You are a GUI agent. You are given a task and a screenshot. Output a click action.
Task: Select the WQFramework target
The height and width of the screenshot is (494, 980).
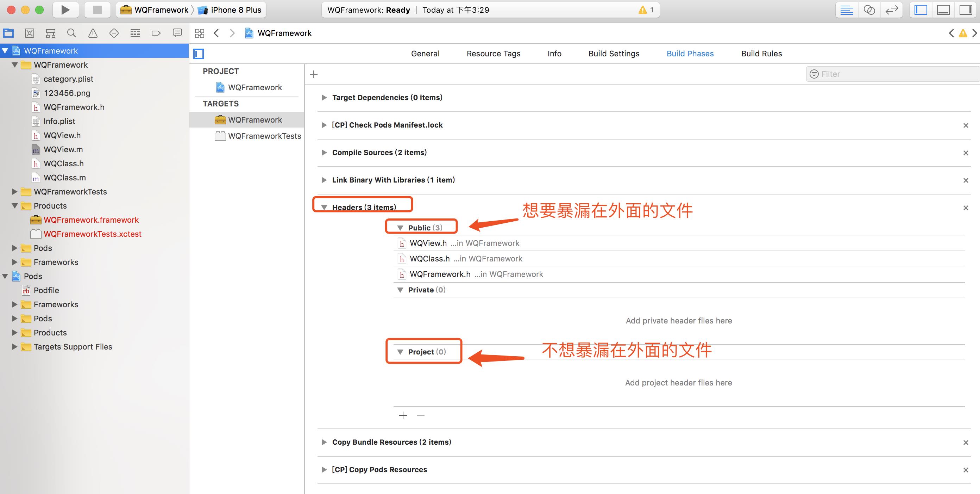click(x=247, y=120)
